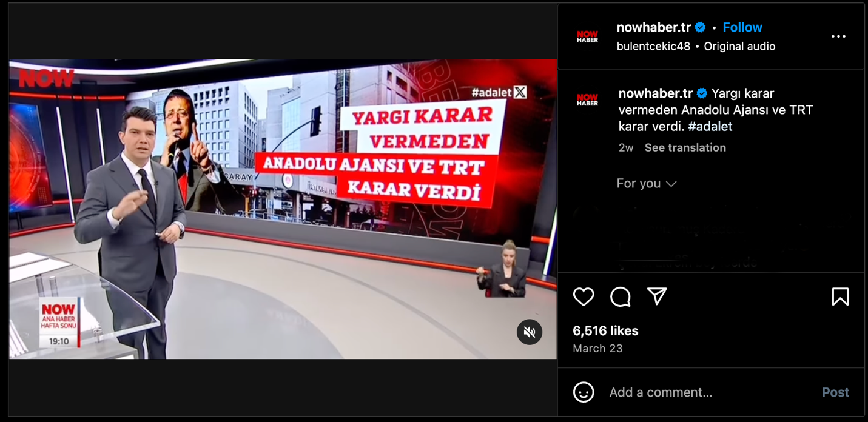Share the post via paper plane icon

coord(657,296)
